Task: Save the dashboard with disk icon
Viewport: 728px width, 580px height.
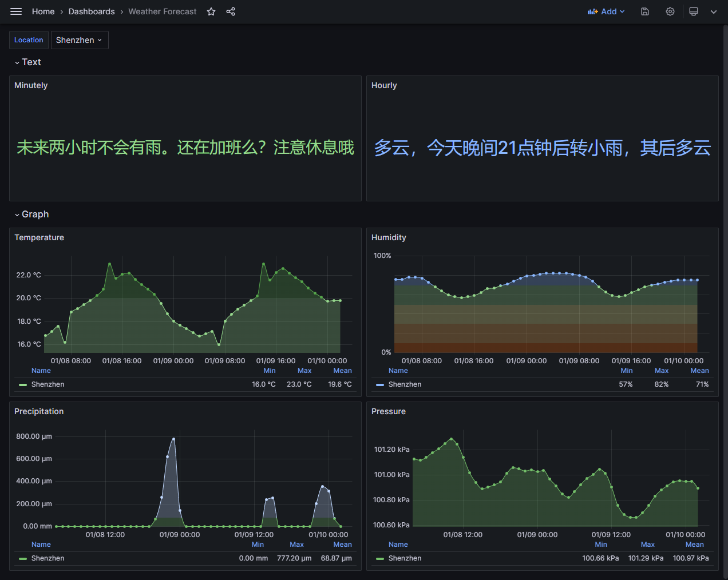Action: pos(645,11)
